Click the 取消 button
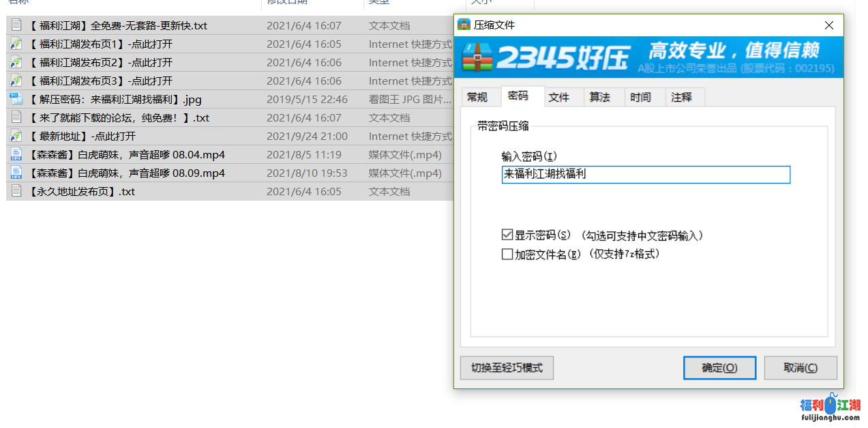Image resolution: width=868 pixels, height=428 pixels. (800, 368)
